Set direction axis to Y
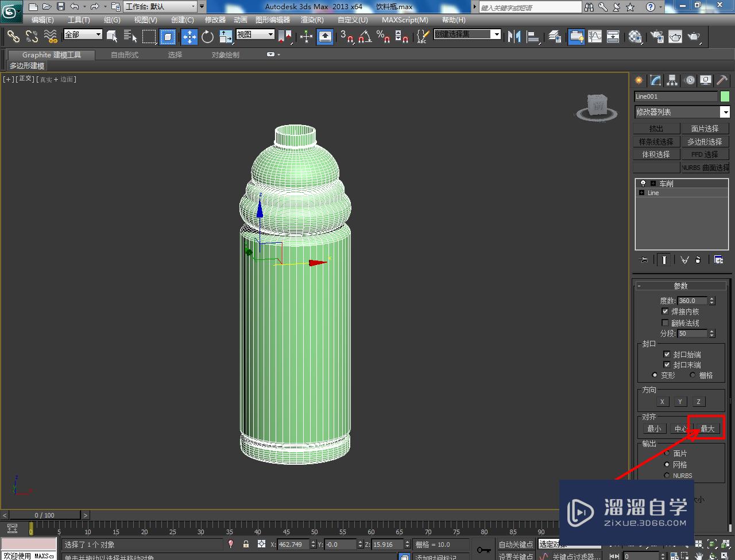The height and width of the screenshot is (560, 735). pos(680,402)
